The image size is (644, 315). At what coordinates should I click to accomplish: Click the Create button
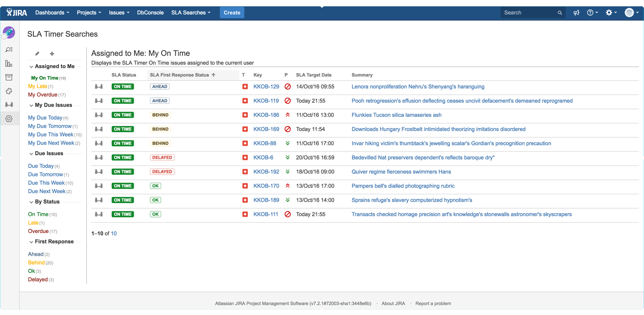pyautogui.click(x=232, y=12)
